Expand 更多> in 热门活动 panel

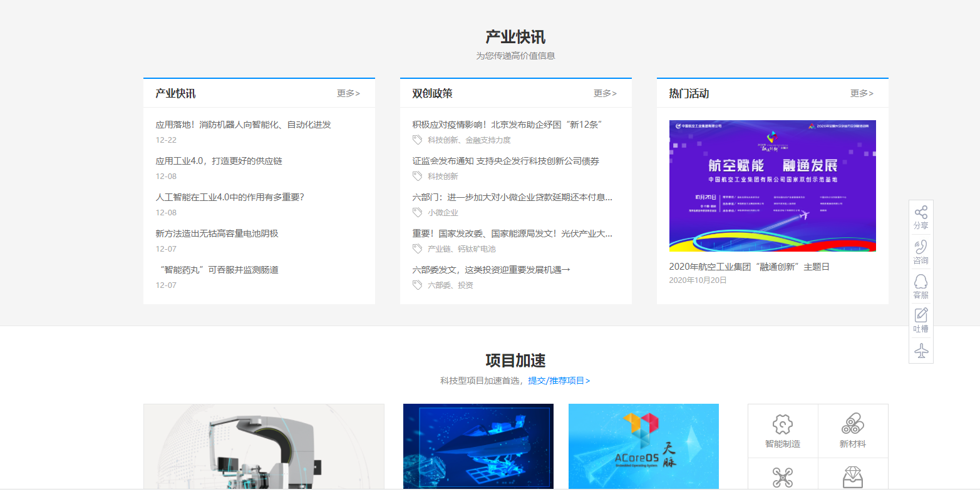(862, 93)
